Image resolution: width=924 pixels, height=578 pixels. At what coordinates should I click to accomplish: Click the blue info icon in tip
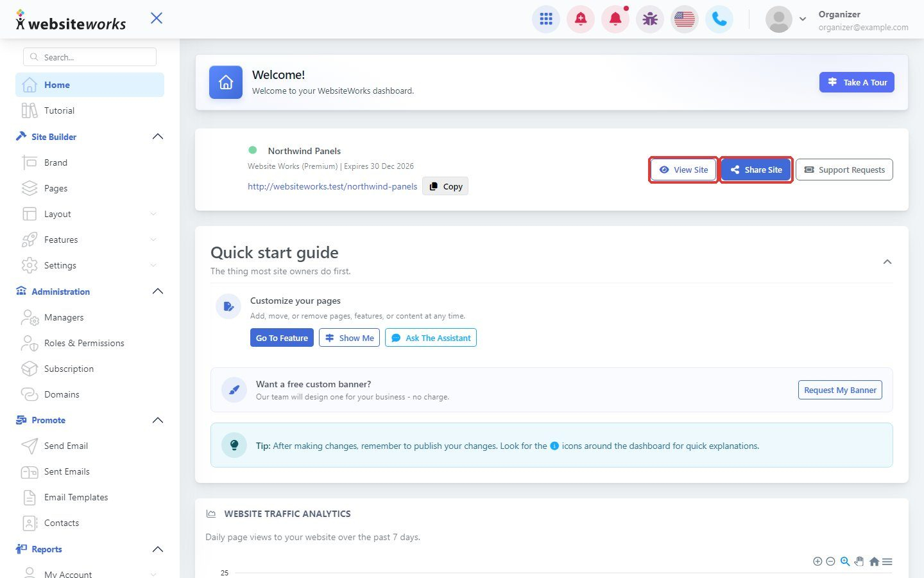pos(554,446)
